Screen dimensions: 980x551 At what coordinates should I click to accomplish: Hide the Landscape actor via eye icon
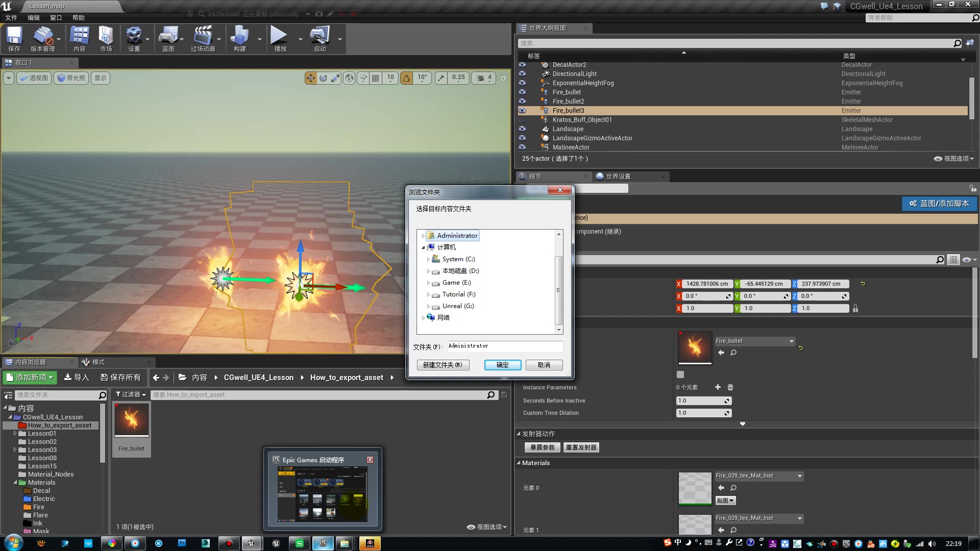(522, 129)
